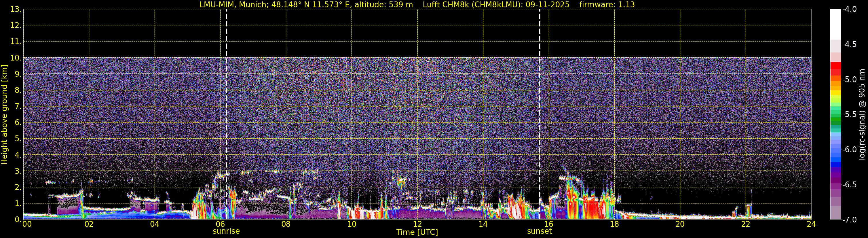This screenshot has height=238, width=868.
Task: Click the time axis tick label "24"
Action: tap(811, 224)
